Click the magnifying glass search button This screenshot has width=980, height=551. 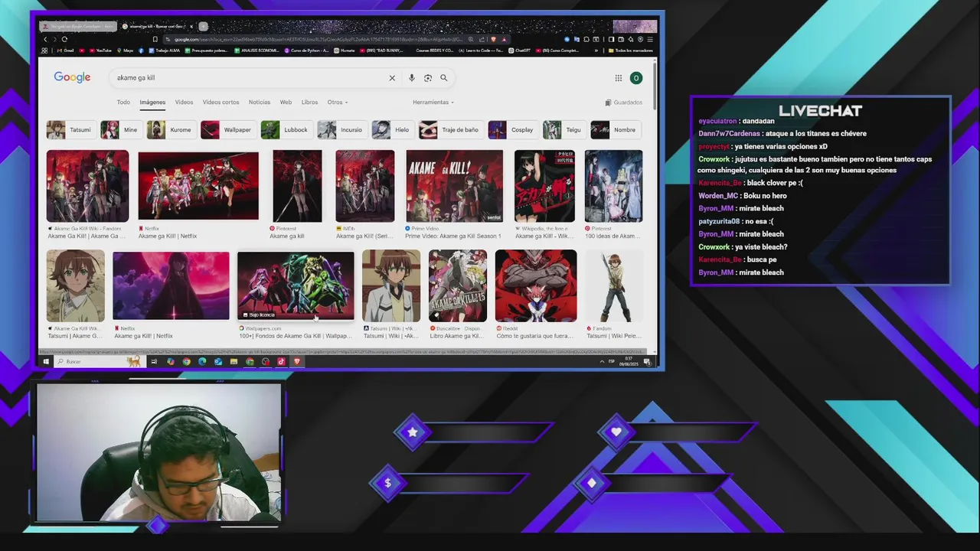click(x=443, y=78)
